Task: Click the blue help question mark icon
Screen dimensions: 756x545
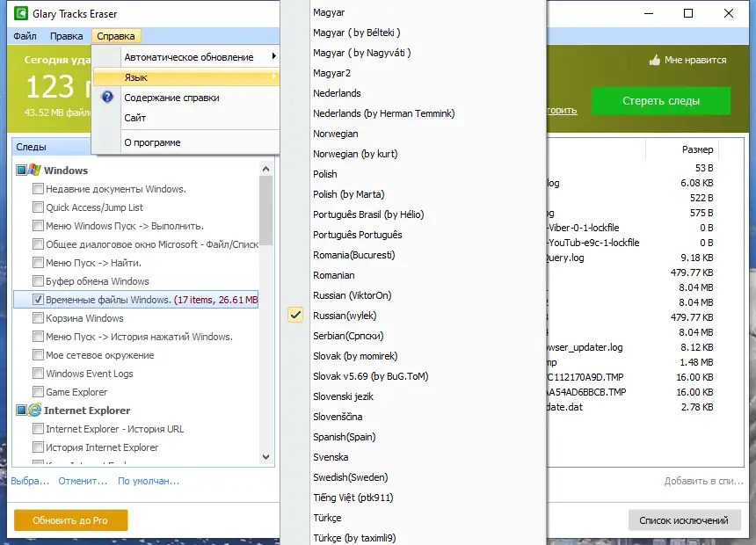Action: tap(107, 97)
